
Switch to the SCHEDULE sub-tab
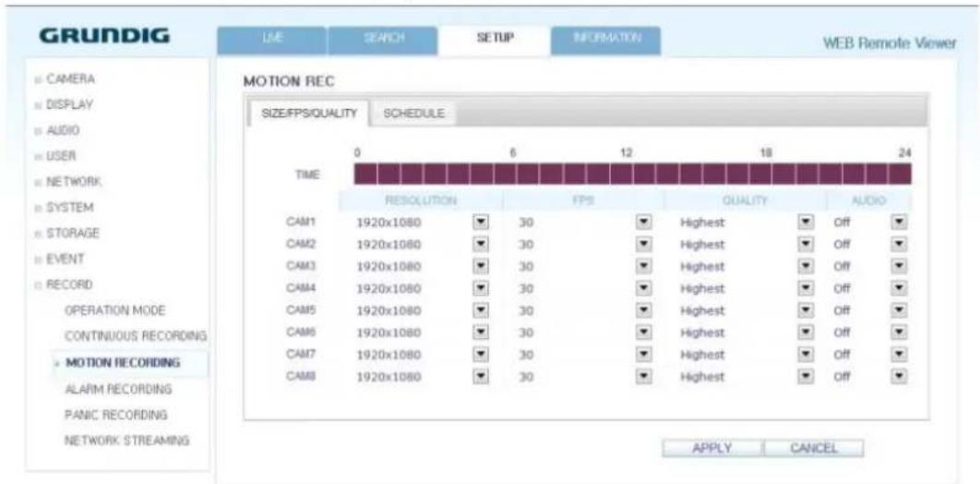click(413, 114)
